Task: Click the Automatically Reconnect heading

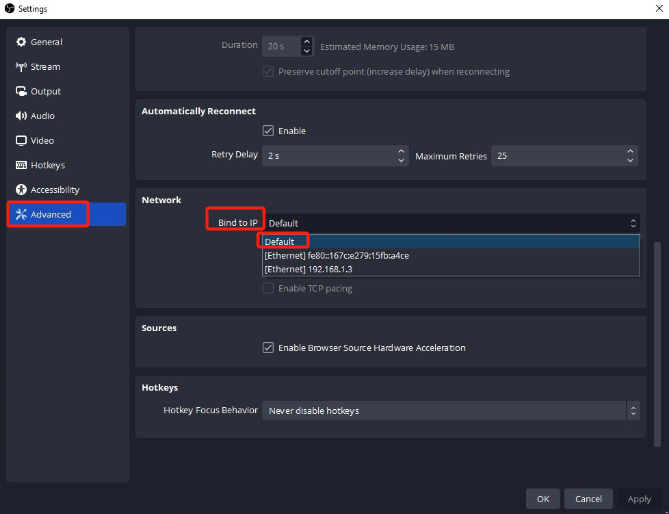Action: (x=198, y=111)
